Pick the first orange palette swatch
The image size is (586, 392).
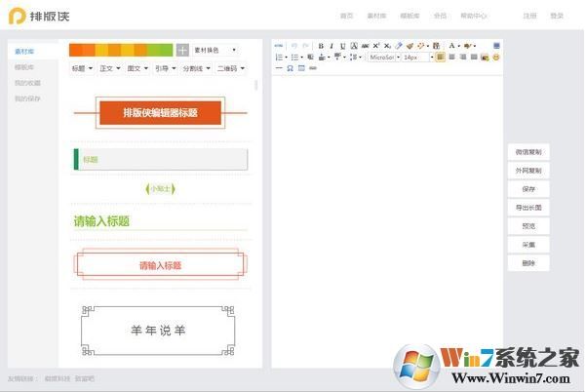pos(75,50)
